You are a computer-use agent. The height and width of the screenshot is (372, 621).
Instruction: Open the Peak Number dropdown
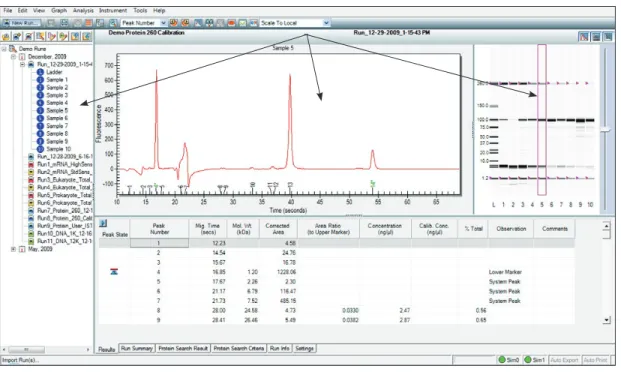163,23
